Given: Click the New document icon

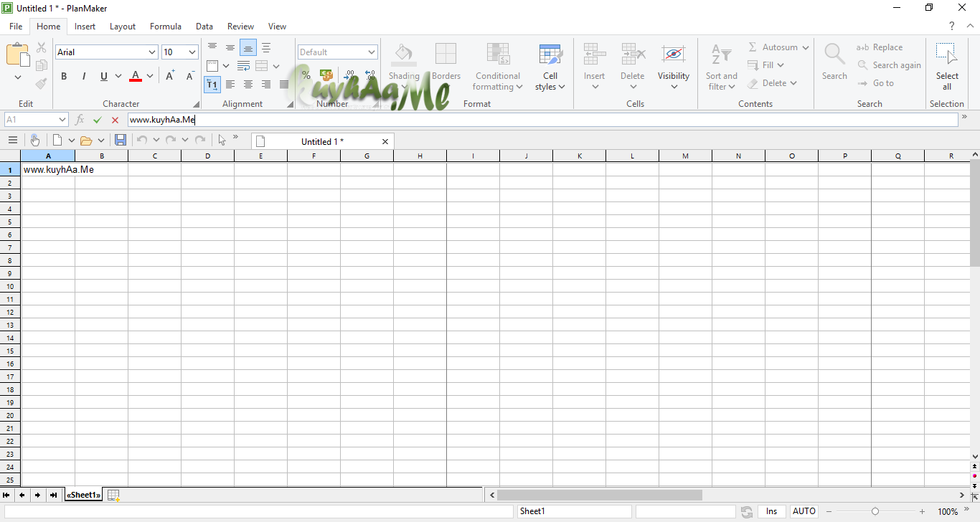Looking at the screenshot, I should click(x=57, y=141).
